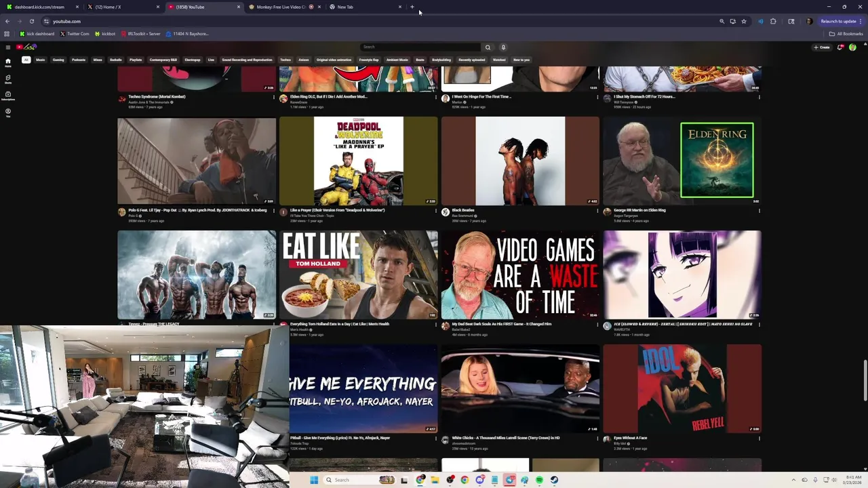This screenshot has height=488, width=868.
Task: Open the YouTube hamburger guide menu
Action: (x=7, y=47)
